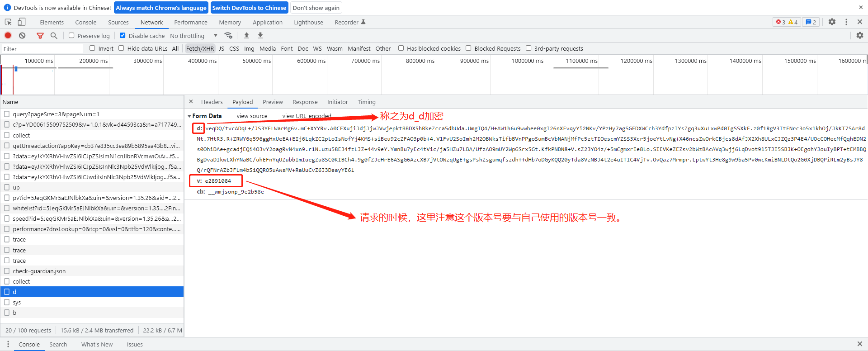
Task: Click the view source link
Action: [x=252, y=116]
